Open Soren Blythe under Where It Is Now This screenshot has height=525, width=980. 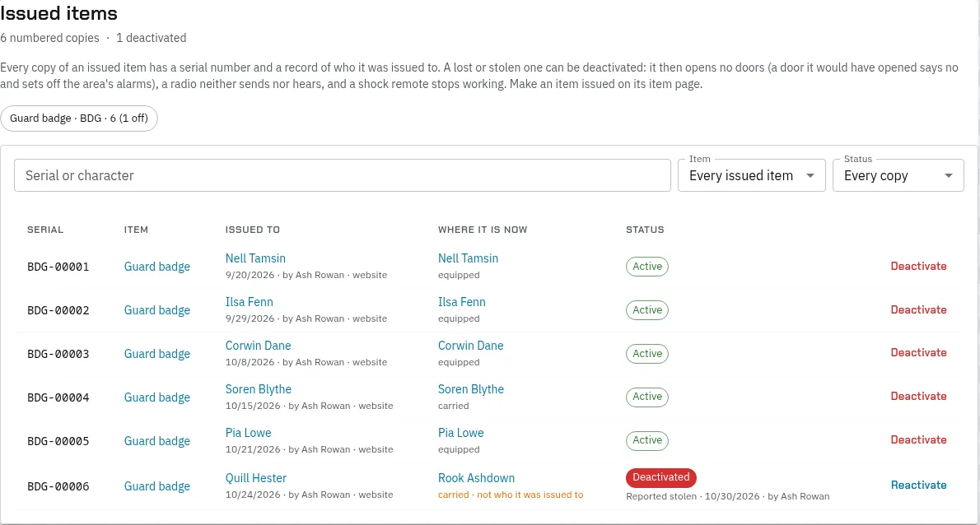coord(470,389)
